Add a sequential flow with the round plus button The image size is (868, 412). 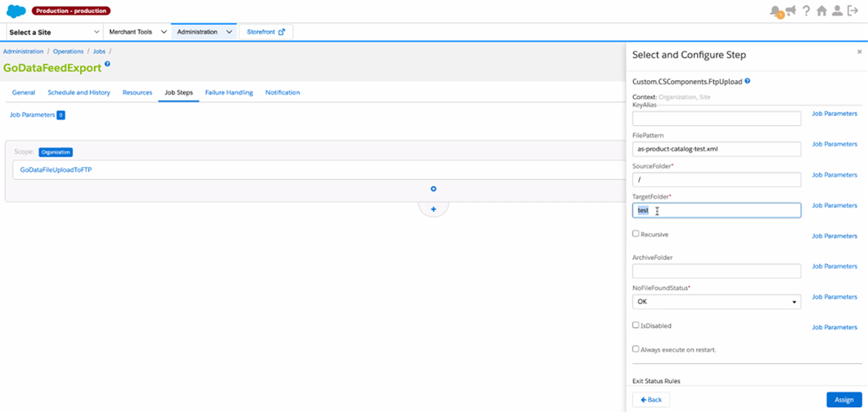(x=434, y=209)
